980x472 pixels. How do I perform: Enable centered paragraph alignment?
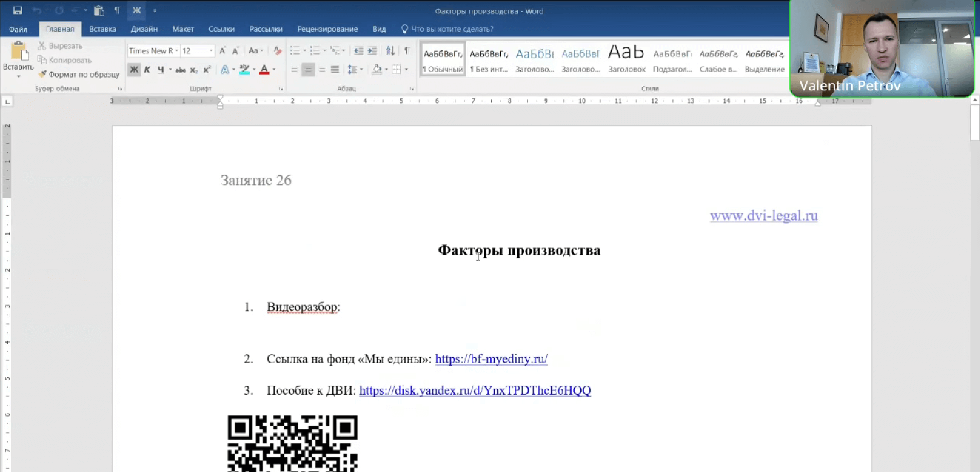coord(308,69)
